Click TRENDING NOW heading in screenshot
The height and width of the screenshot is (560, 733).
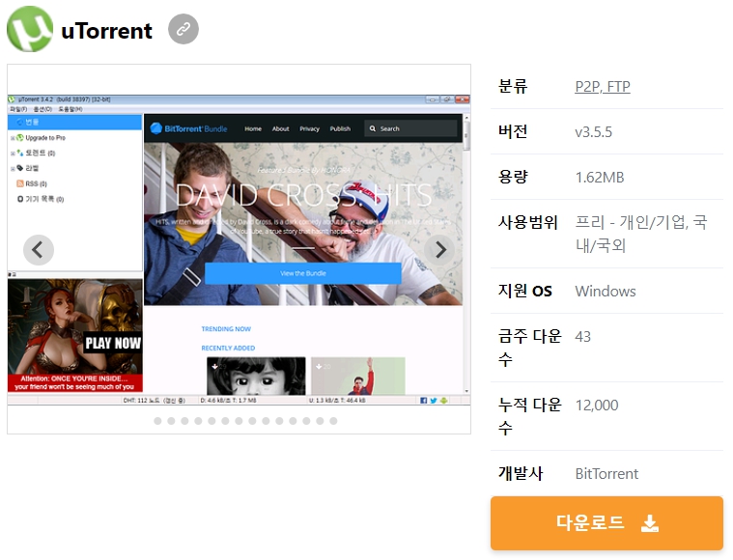pyautogui.click(x=226, y=329)
